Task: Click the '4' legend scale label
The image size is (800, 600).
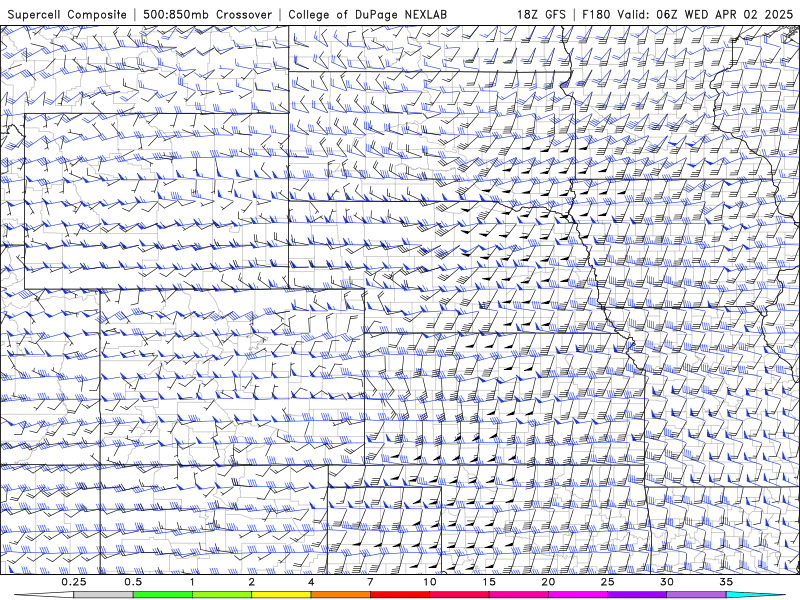Action: coord(311,582)
